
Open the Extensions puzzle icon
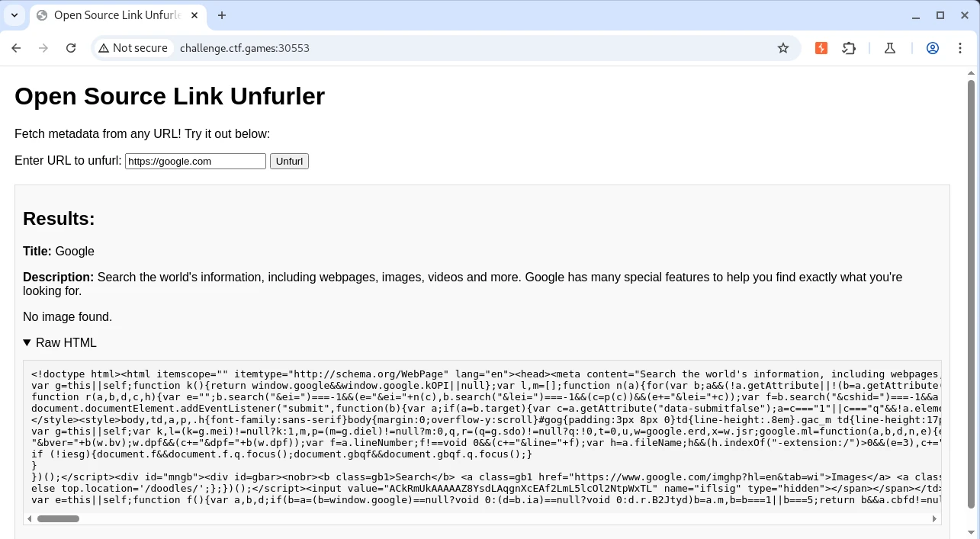[x=849, y=48]
